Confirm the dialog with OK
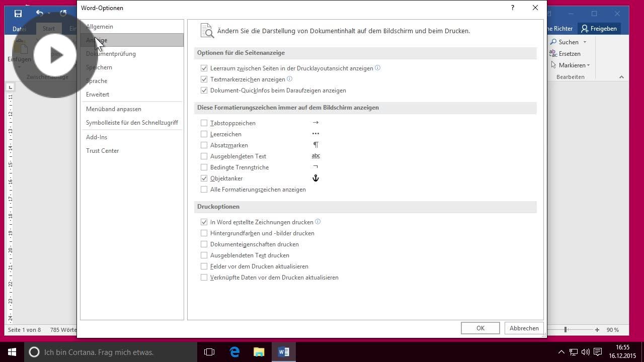 pos(480,328)
